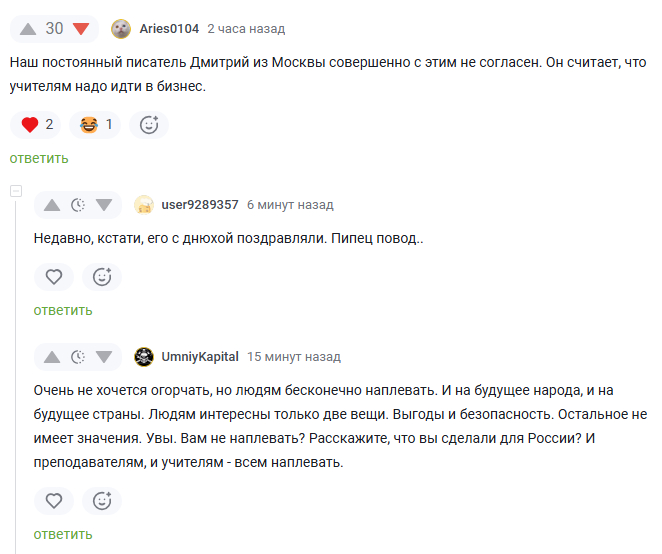
Task: Toggle the laughing emoji reaction on Aries0104's comment
Action: 96,125
